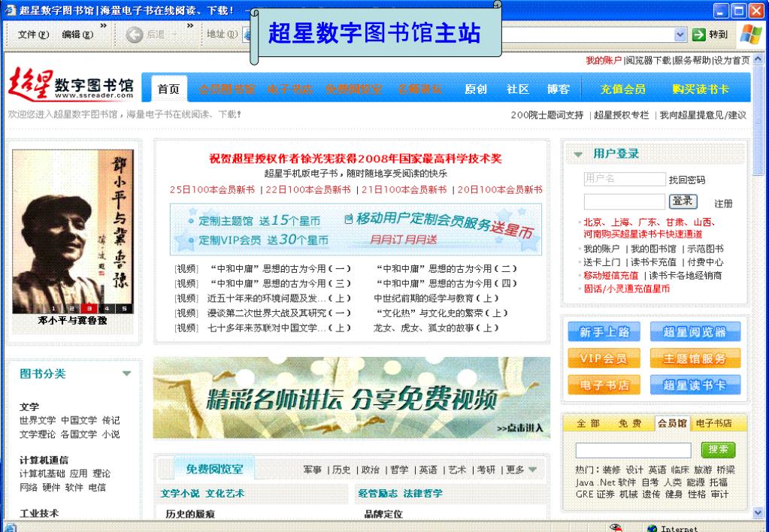Click the IE Back arrow icon
The width and height of the screenshot is (769, 532).
(x=135, y=35)
